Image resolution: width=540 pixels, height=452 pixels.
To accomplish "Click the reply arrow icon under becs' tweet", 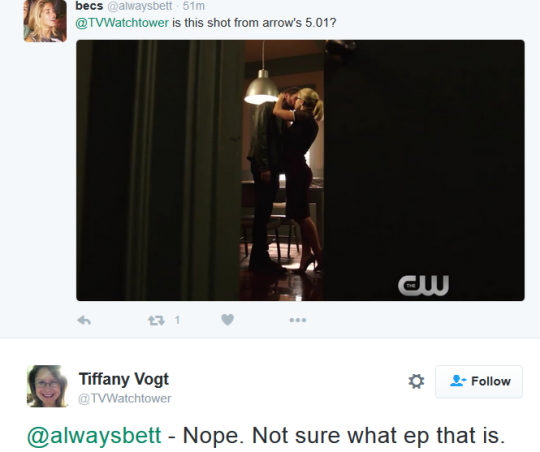I will [x=84, y=320].
